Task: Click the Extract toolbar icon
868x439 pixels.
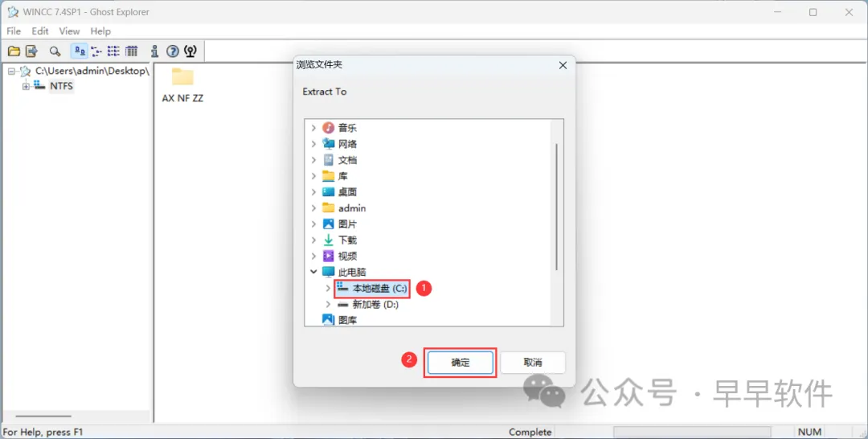Action: [31, 51]
